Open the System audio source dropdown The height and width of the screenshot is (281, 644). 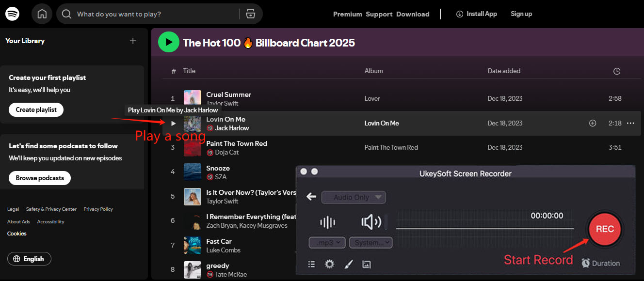(x=371, y=242)
